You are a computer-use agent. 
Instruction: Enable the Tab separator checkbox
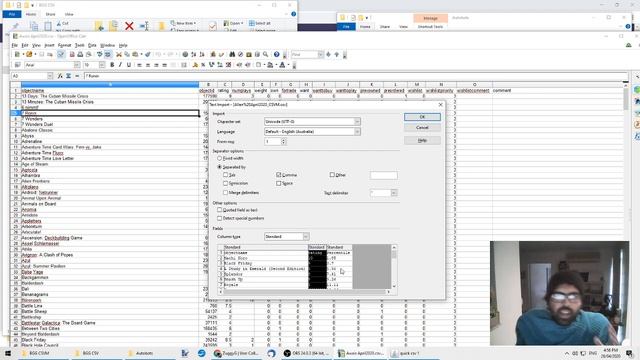[x=225, y=175]
